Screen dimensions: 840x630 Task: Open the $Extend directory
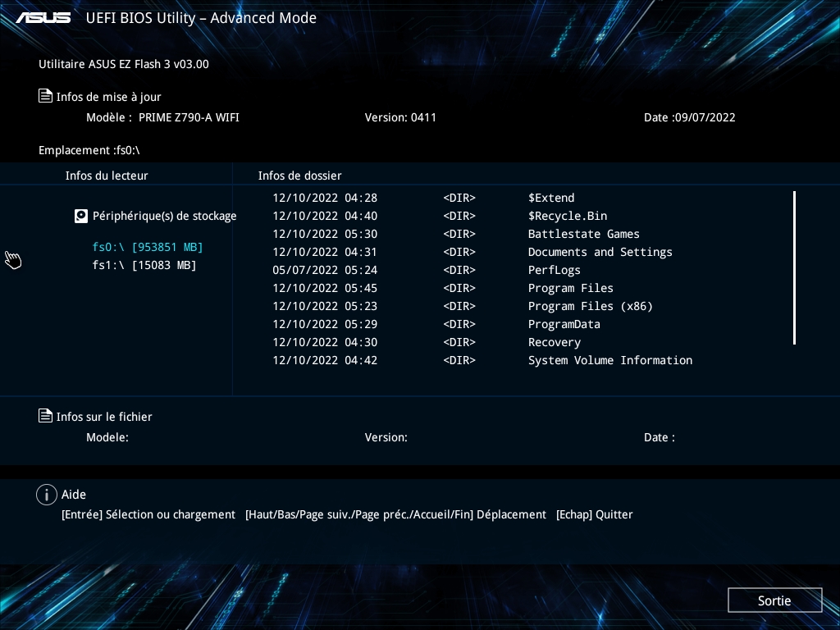coord(550,198)
